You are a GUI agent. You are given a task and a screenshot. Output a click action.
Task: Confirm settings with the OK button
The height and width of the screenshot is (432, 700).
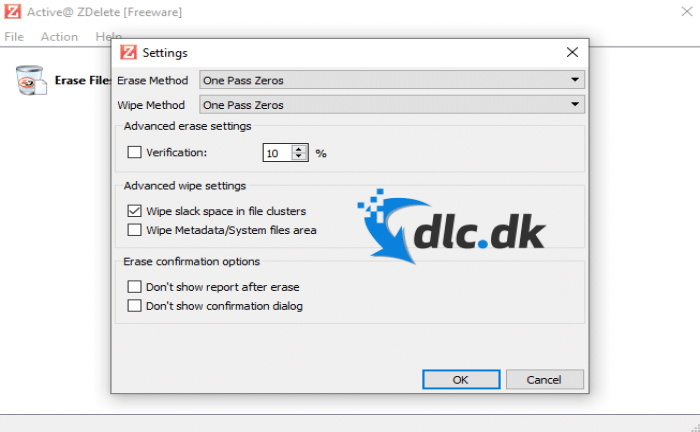tap(461, 379)
